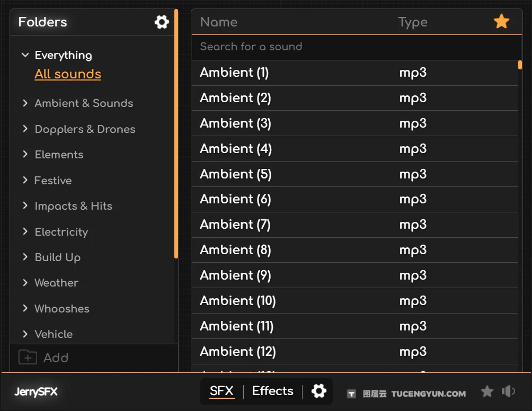
Task: Open the Folders panel settings gear
Action: 162,22
